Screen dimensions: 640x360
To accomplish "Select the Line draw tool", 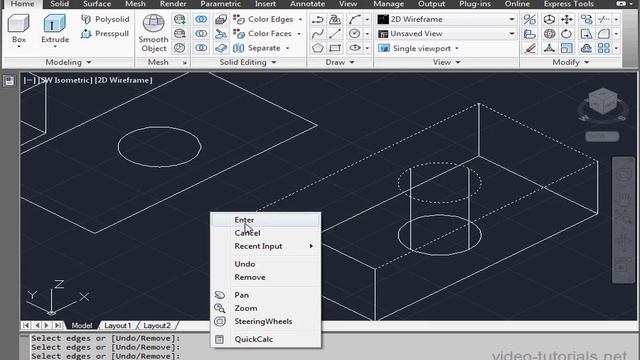I will click(x=335, y=33).
